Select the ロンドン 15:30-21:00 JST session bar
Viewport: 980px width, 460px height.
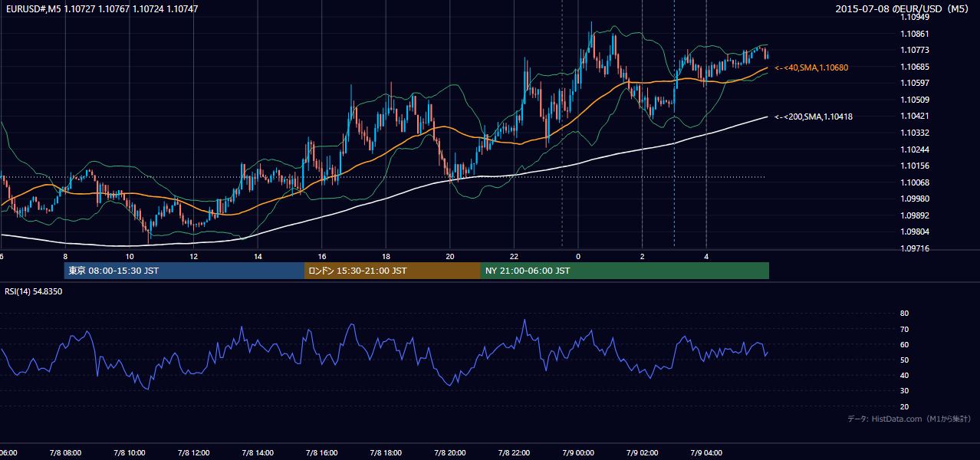pyautogui.click(x=393, y=271)
